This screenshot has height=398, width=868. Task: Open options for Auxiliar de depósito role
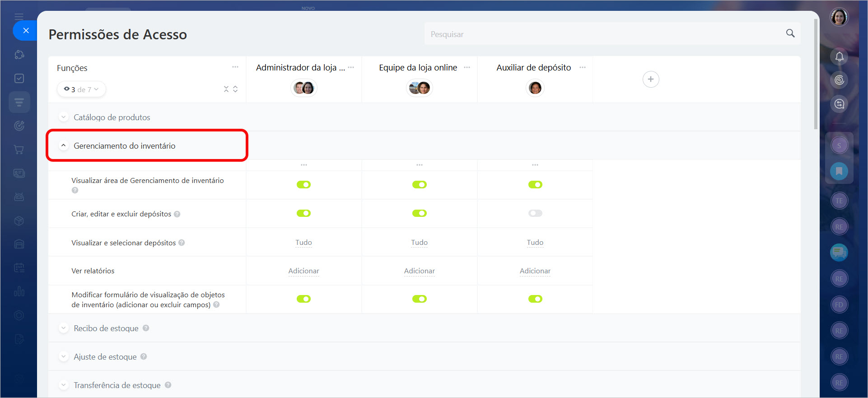[583, 67]
